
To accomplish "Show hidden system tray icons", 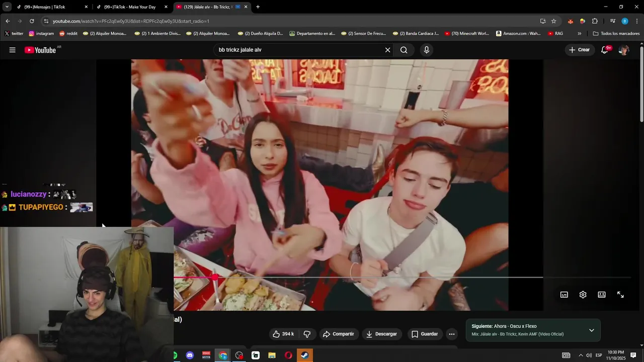I will pos(580,355).
